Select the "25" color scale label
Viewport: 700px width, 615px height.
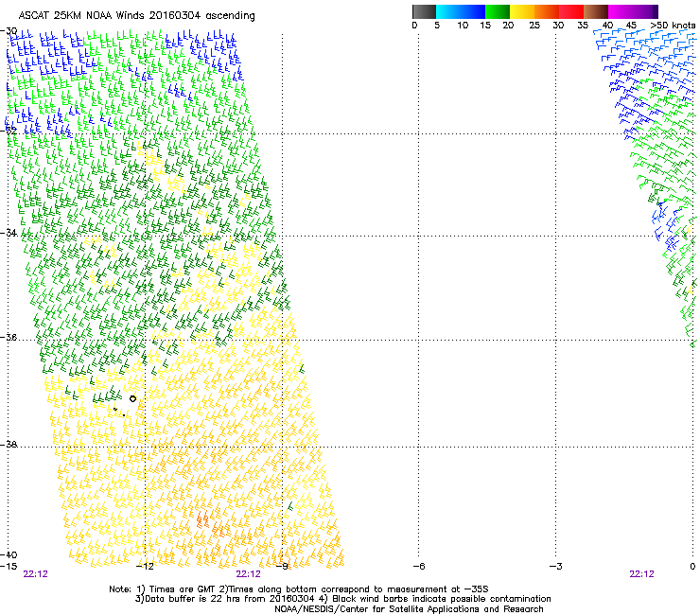click(x=534, y=26)
